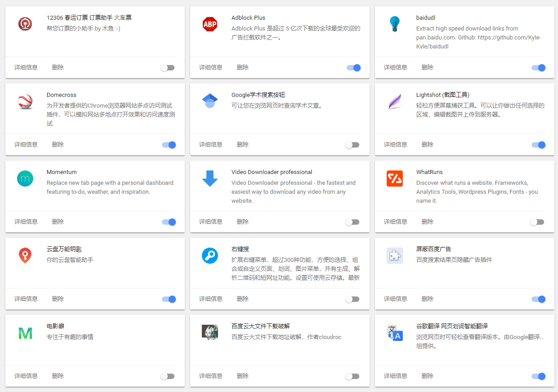Remove Adblock Plus with 删除

(243, 67)
